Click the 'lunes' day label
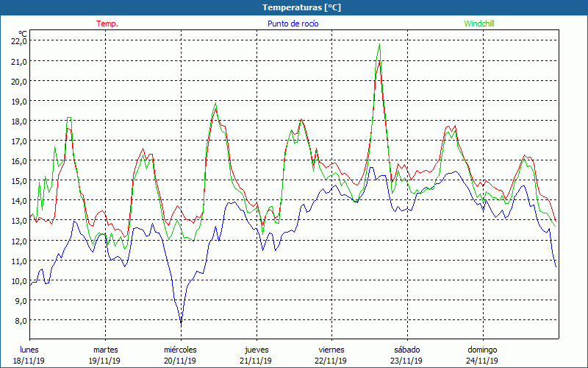This screenshot has width=588, height=368. [x=29, y=350]
